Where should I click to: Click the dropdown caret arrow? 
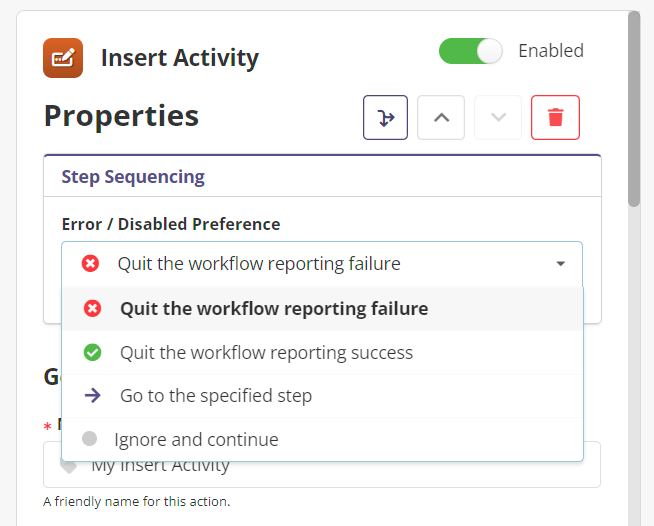point(560,264)
